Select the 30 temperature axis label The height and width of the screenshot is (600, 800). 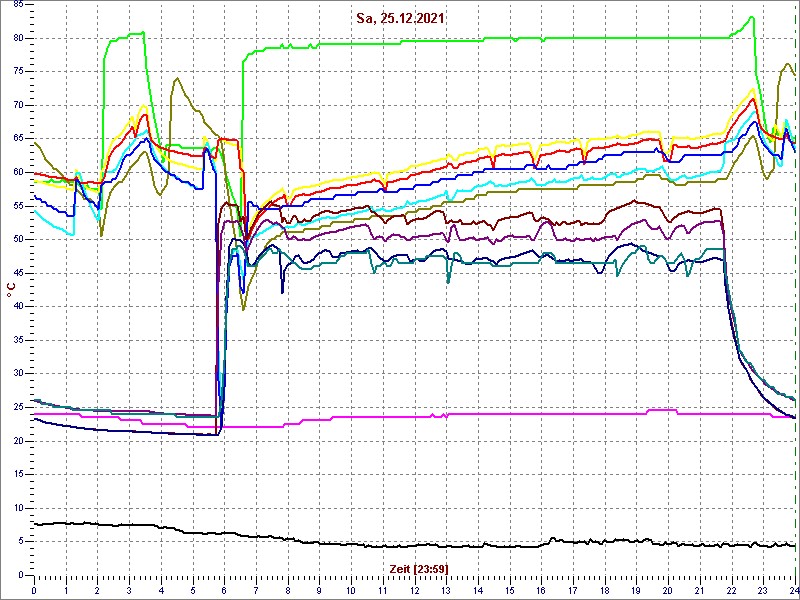[x=17, y=373]
